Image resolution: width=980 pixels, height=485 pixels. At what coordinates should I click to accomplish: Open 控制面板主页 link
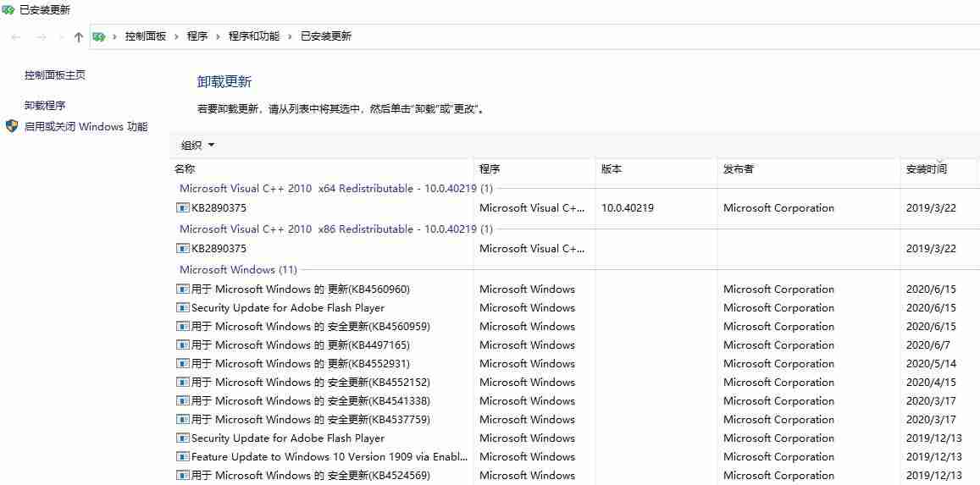pos(55,74)
